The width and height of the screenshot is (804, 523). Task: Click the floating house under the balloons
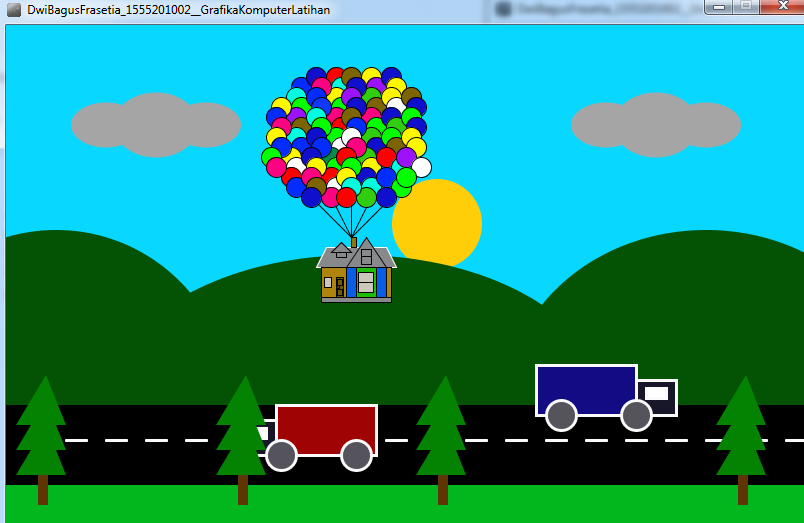[356, 271]
